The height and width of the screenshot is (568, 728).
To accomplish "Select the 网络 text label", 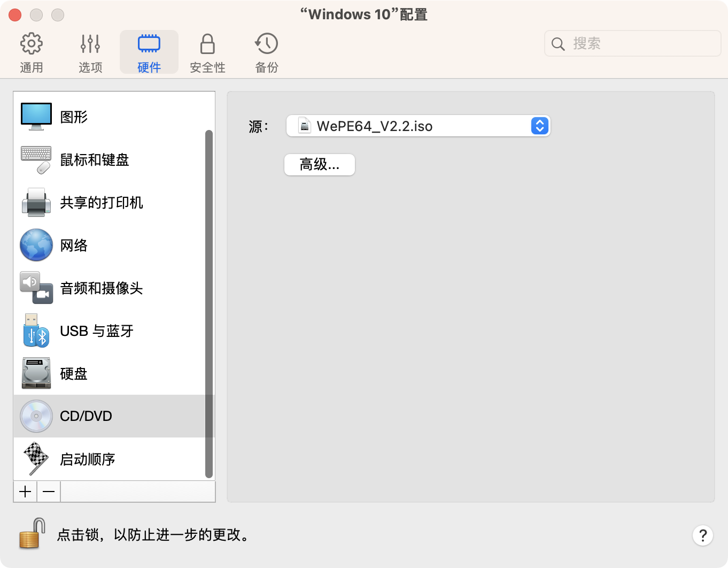I will (74, 245).
